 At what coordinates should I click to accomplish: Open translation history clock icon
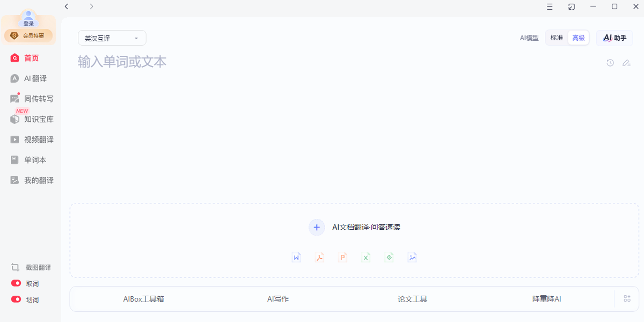point(610,63)
